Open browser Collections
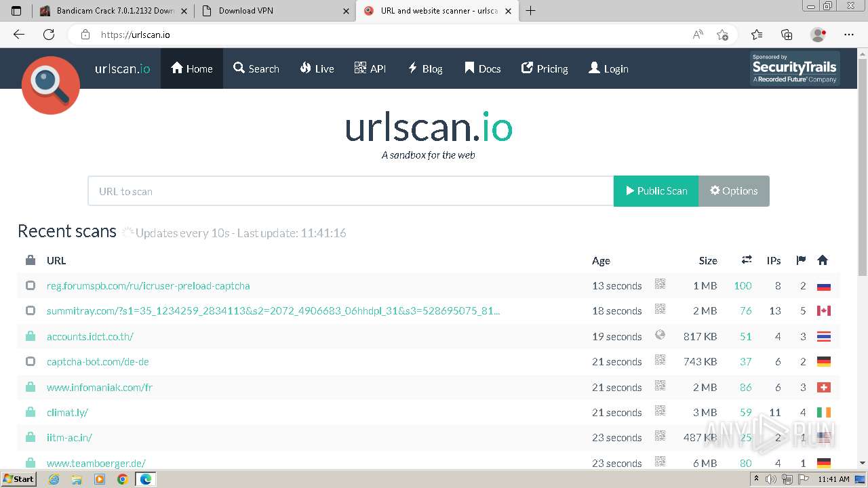Image resolution: width=868 pixels, height=488 pixels. (x=787, y=35)
